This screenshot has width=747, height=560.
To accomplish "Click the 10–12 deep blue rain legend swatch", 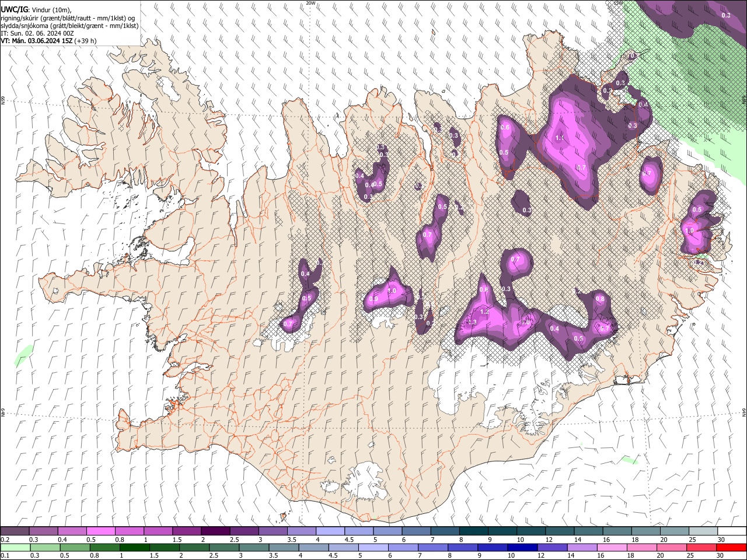I will point(522,547).
